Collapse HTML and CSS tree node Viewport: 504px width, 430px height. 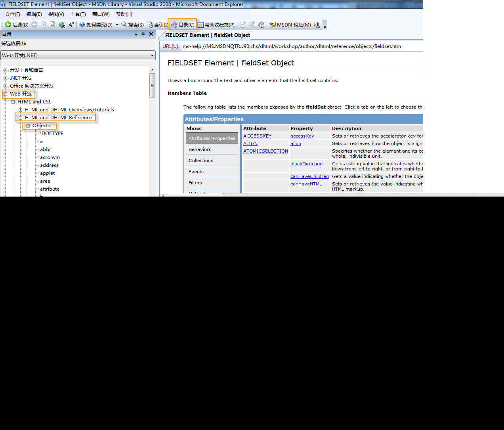[x=13, y=102]
